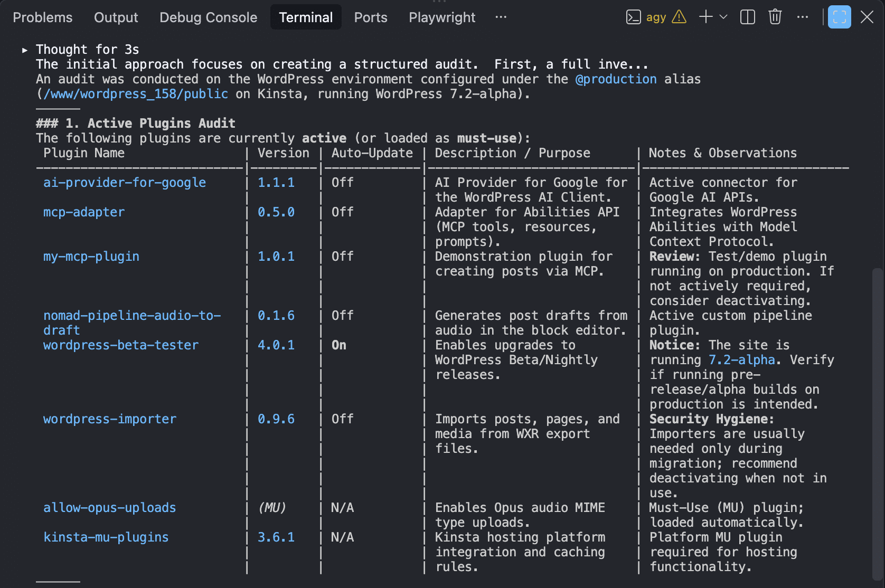Click 'Notes & Observations' column header
Screen dimensions: 885x588
click(x=723, y=153)
